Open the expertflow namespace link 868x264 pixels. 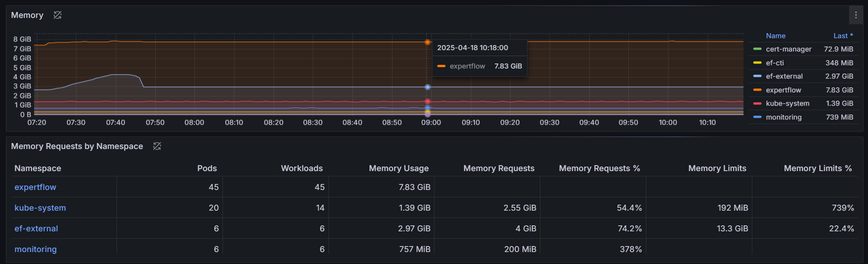point(35,187)
